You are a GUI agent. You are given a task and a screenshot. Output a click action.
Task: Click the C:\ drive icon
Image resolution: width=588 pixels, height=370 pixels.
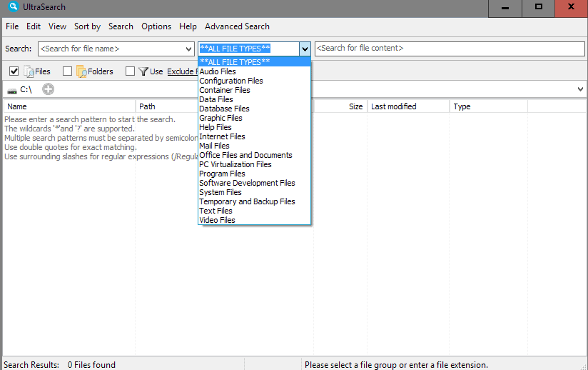[12, 90]
